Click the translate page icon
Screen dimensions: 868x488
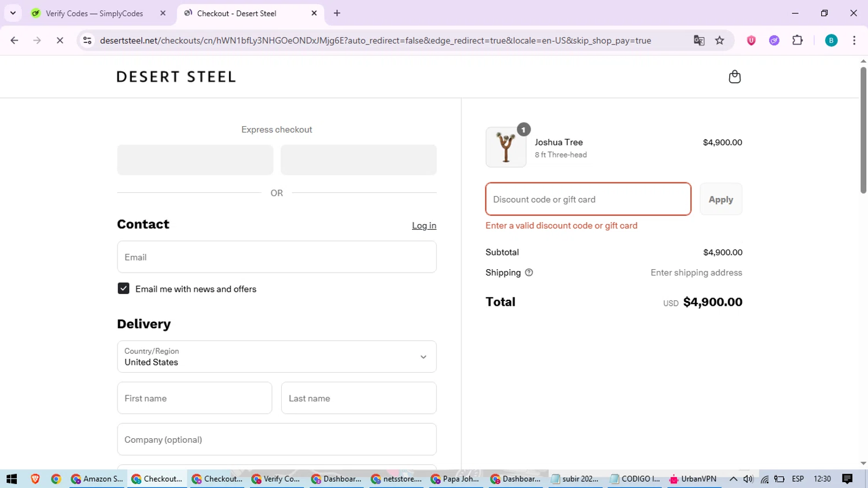(699, 41)
